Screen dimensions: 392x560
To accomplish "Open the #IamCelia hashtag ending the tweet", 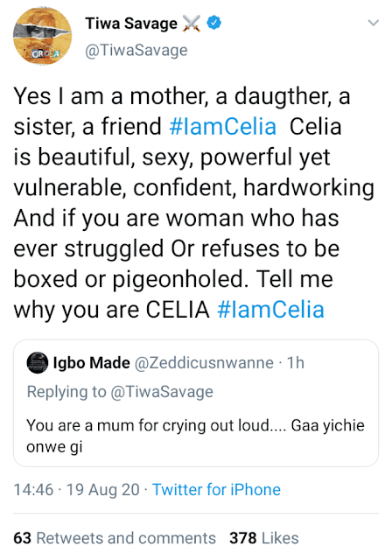I will point(270,309).
